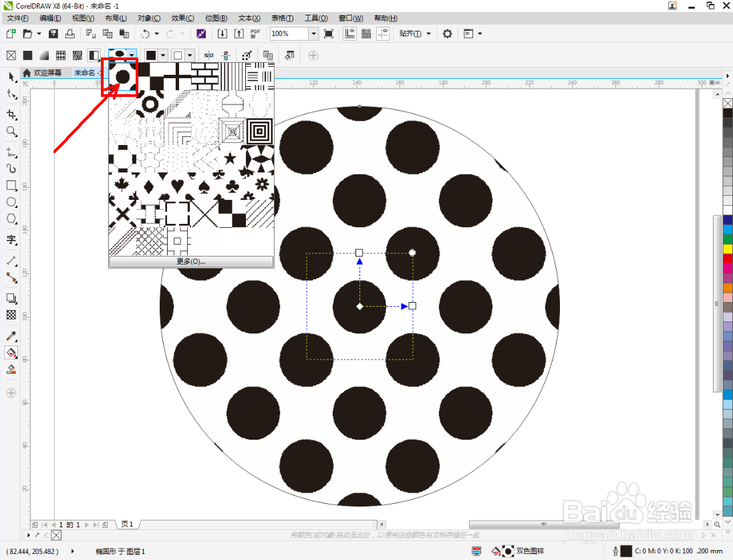Open the 位图(B) menu

[x=216, y=18]
